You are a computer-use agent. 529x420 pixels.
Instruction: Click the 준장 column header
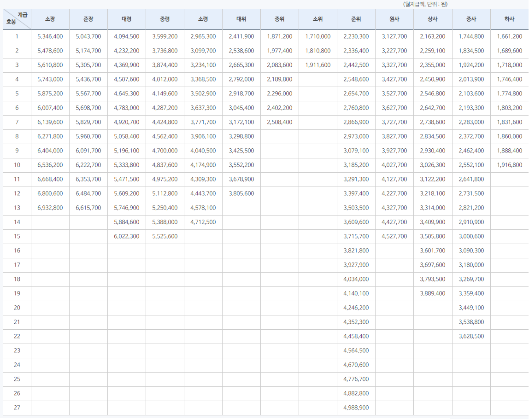click(88, 19)
